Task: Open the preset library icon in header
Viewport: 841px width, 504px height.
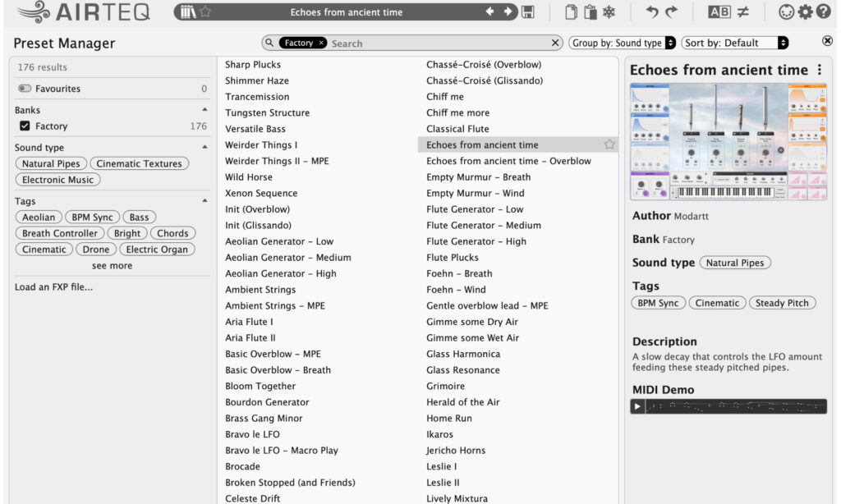Action: (x=188, y=11)
